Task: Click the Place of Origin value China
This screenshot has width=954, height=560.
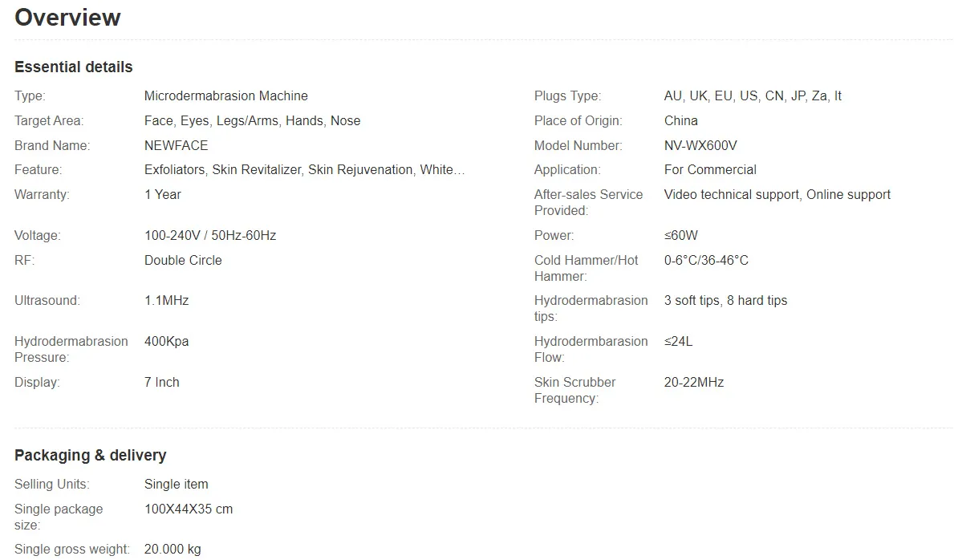Action: [680, 121]
